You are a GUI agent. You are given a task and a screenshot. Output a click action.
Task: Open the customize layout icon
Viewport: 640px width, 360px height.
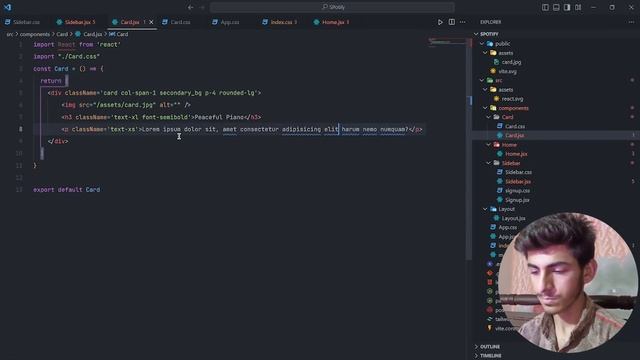(x=578, y=7)
